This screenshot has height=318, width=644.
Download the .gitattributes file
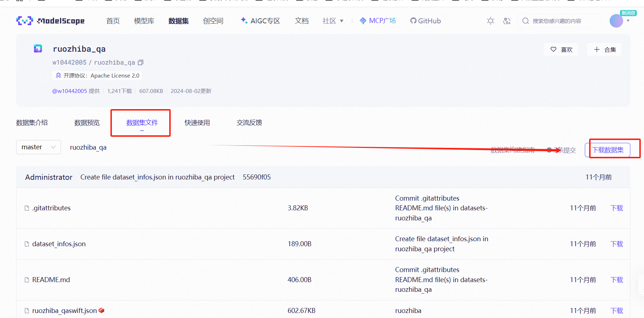(617, 208)
